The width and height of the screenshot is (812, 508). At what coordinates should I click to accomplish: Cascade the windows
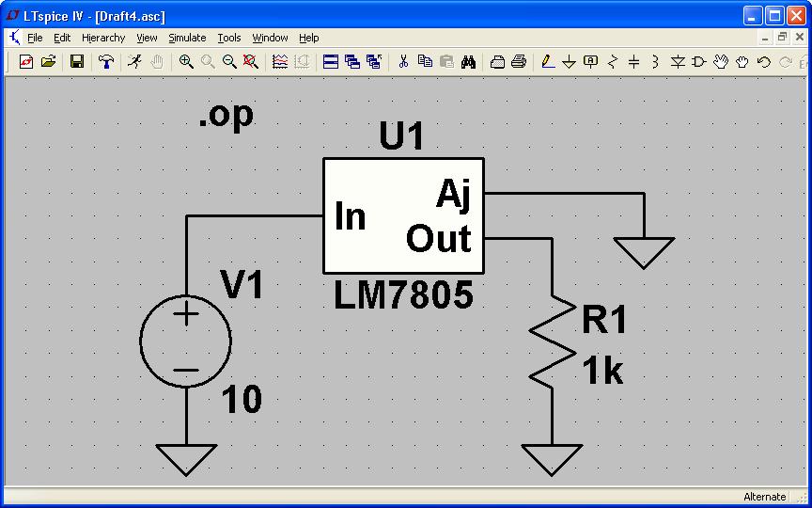pyautogui.click(x=352, y=62)
